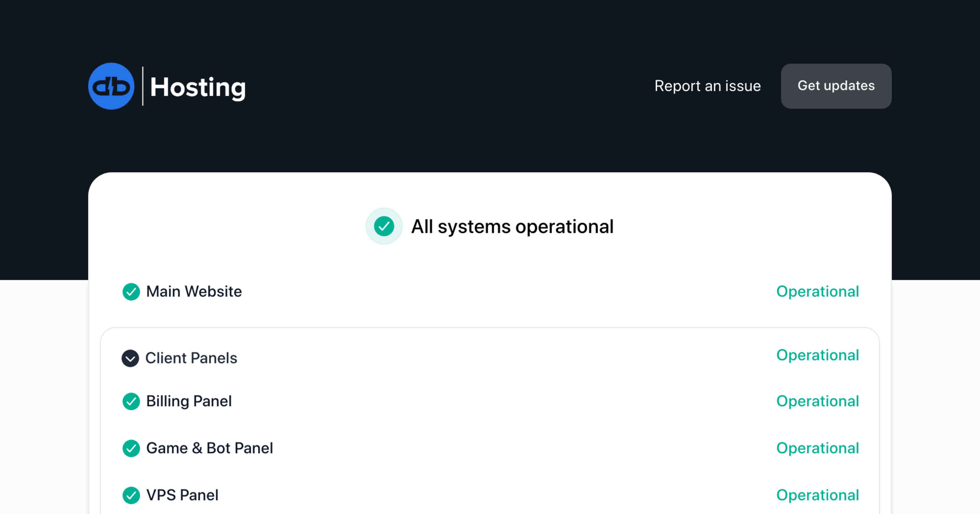
Task: Click the check icon next to VPS Panel
Action: pyautogui.click(x=131, y=495)
